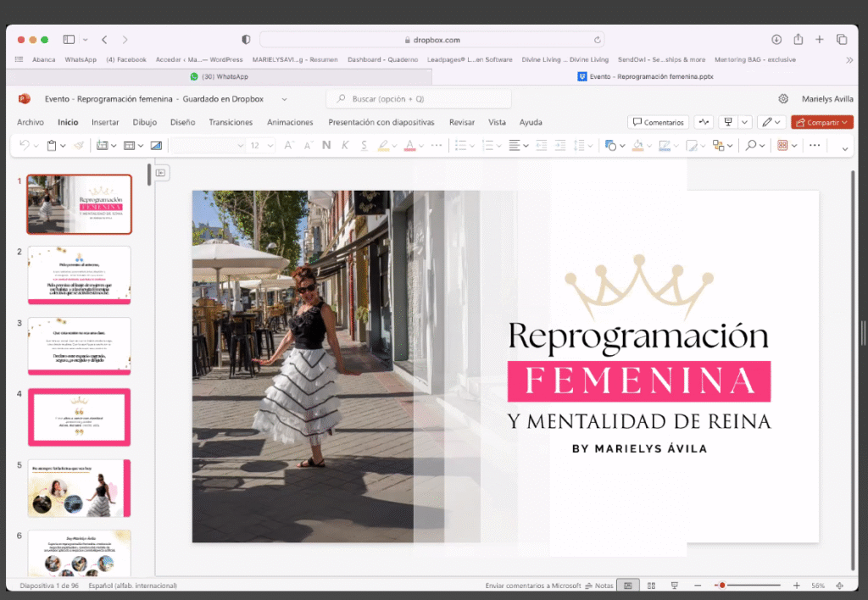Click the Safari share icon
This screenshot has height=600, width=868.
pos(798,39)
